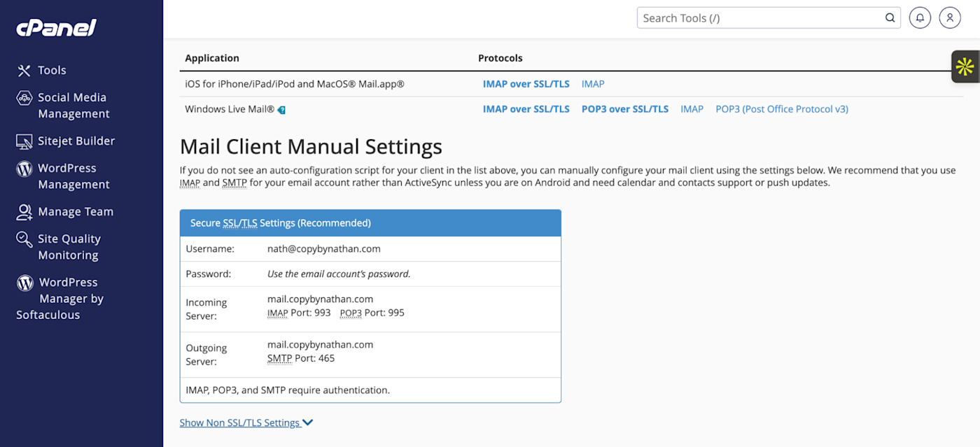Image resolution: width=980 pixels, height=447 pixels.
Task: Click incoming server mail.copybynathan.com
Action: [320, 299]
